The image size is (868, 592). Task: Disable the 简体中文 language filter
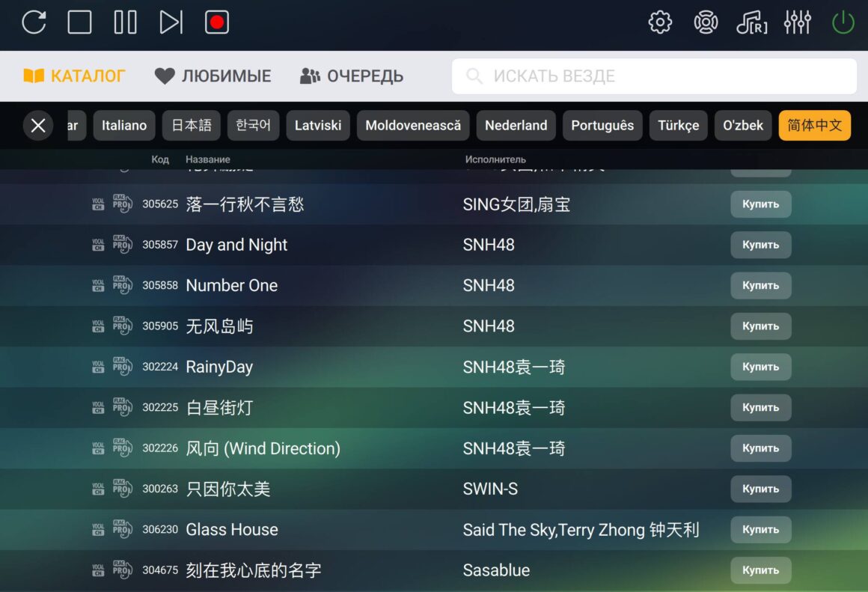tap(814, 126)
